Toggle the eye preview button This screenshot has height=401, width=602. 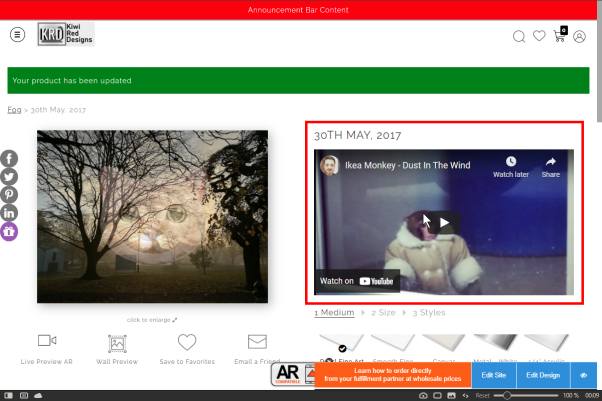[x=584, y=375]
